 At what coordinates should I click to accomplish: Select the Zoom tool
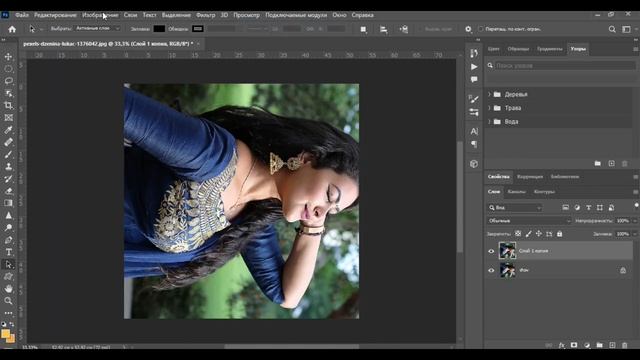pyautogui.click(x=8, y=301)
